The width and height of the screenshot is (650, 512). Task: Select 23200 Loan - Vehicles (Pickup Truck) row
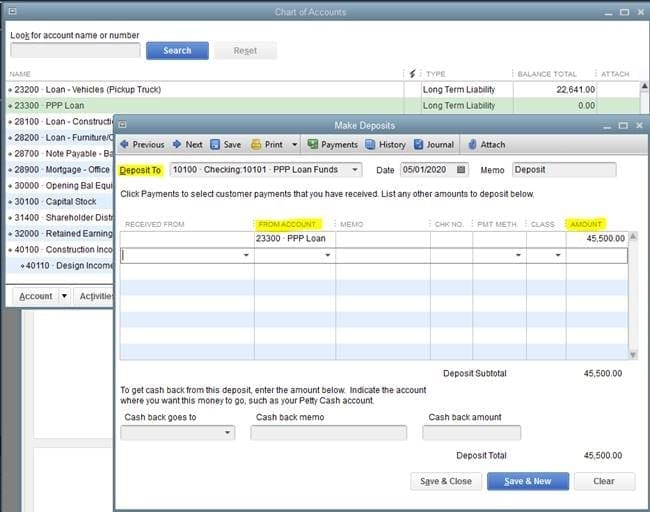[x=323, y=90]
